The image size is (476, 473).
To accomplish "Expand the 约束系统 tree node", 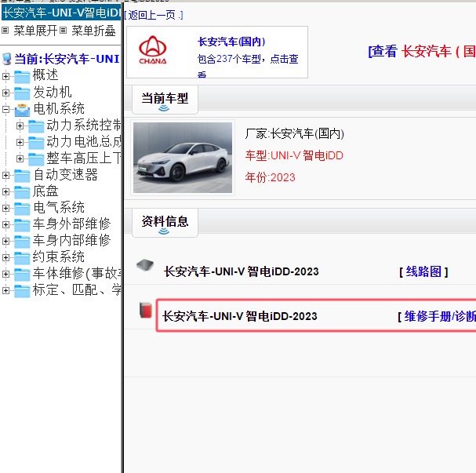I will pos(5,257).
